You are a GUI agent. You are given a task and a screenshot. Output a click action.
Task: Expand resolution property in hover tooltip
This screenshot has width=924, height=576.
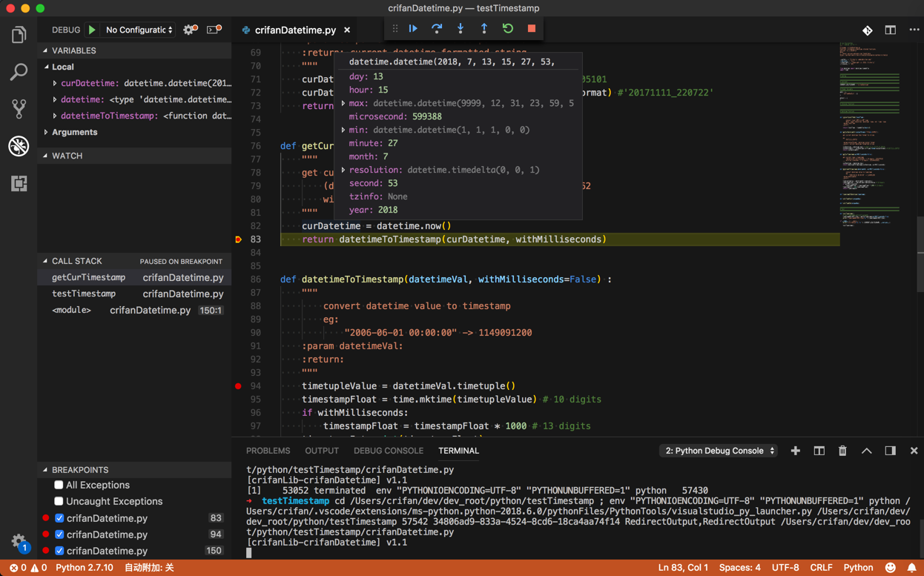(x=343, y=170)
